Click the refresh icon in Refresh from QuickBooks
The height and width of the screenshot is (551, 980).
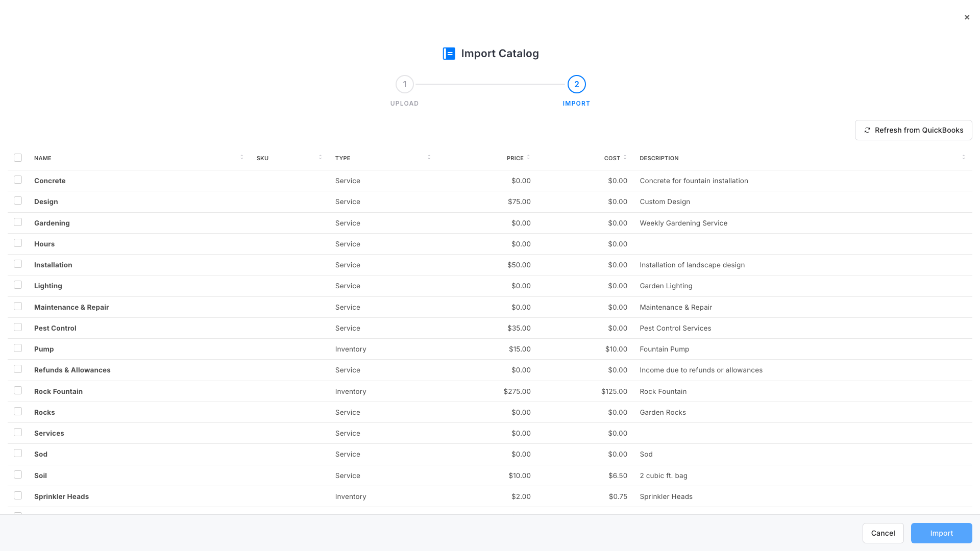867,130
